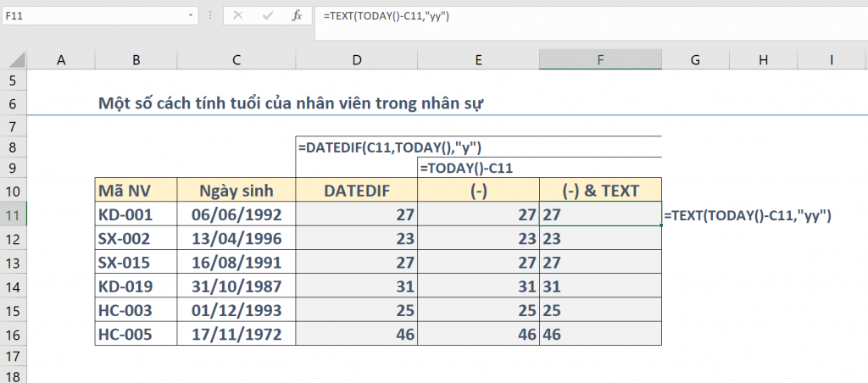Viewport: 868px width, 383px height.
Task: Click the "Mã NV" header cell
Action: click(x=136, y=189)
